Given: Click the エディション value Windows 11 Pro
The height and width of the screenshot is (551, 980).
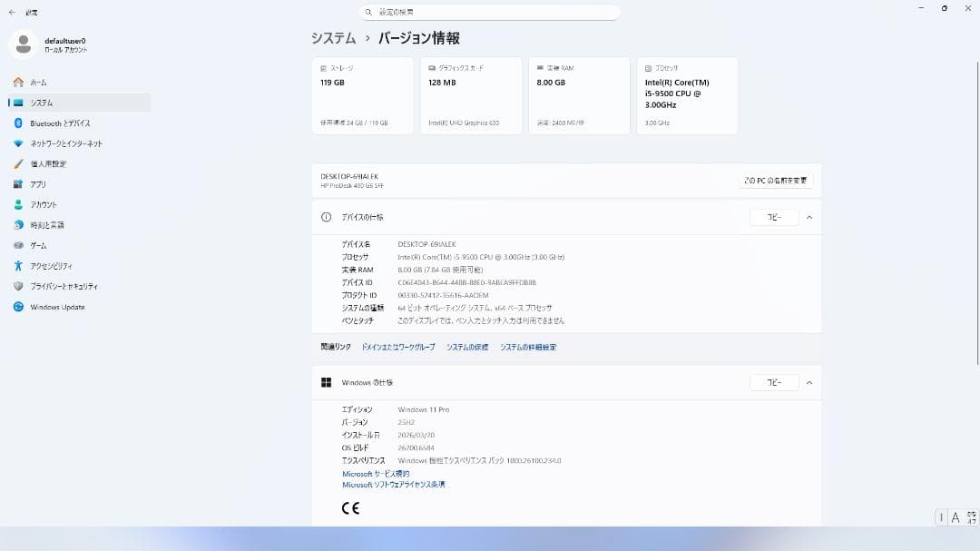Looking at the screenshot, I should coord(423,409).
